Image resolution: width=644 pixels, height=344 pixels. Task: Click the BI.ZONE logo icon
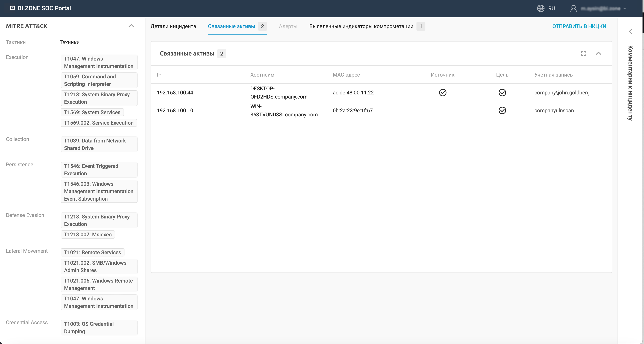[x=12, y=8]
